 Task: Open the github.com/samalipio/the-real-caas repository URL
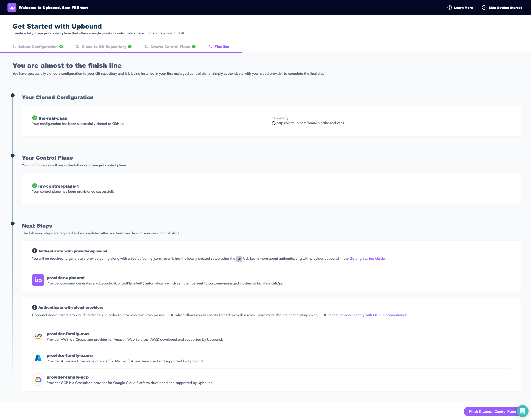tap(310, 123)
